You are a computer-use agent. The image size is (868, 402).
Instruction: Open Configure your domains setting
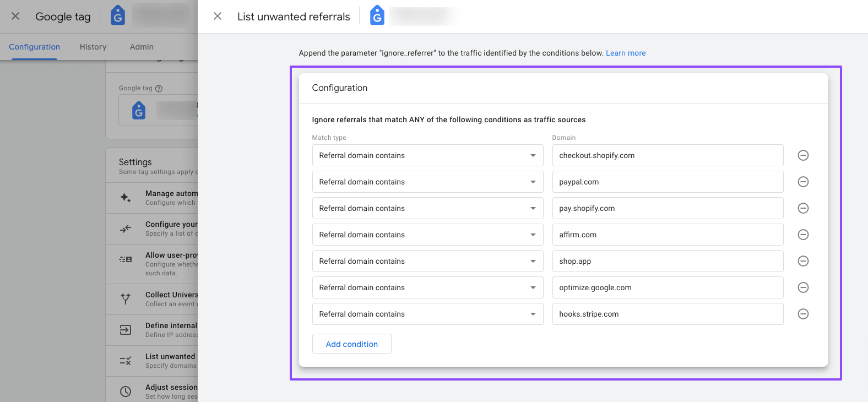151,229
